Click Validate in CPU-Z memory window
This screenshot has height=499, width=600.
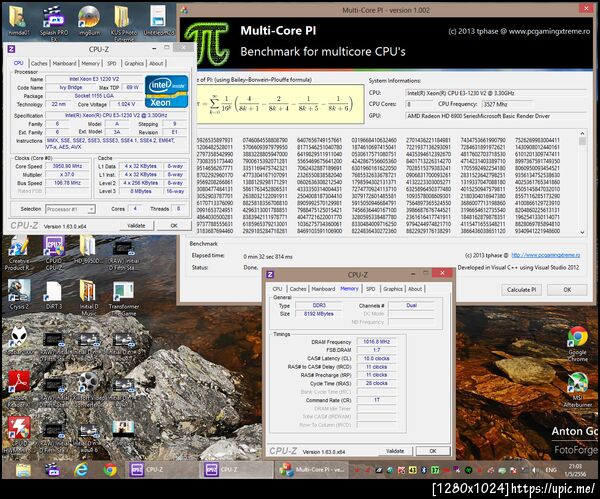[395, 451]
